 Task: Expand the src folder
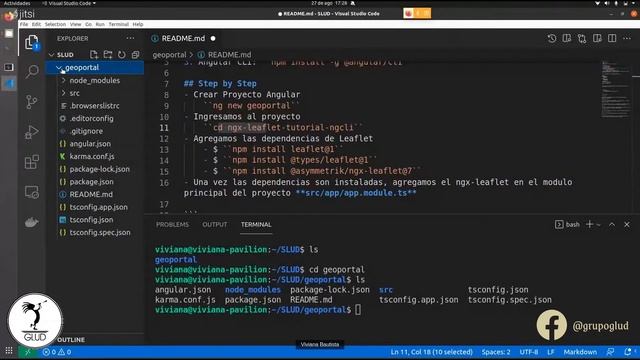coord(64,93)
